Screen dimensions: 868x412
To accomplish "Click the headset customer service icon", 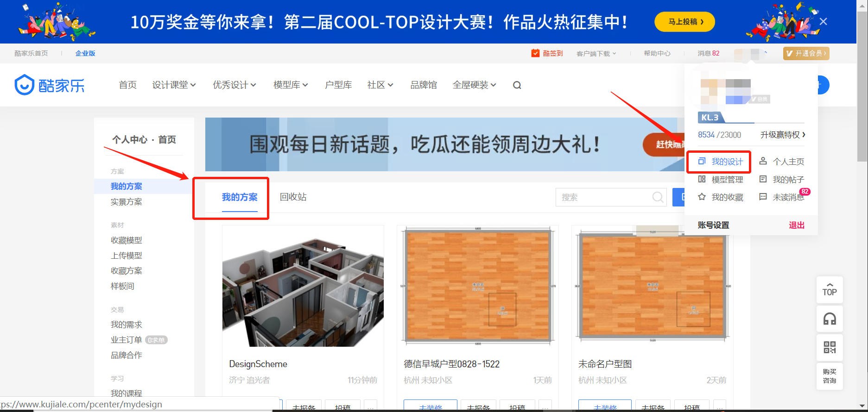I will [x=830, y=319].
